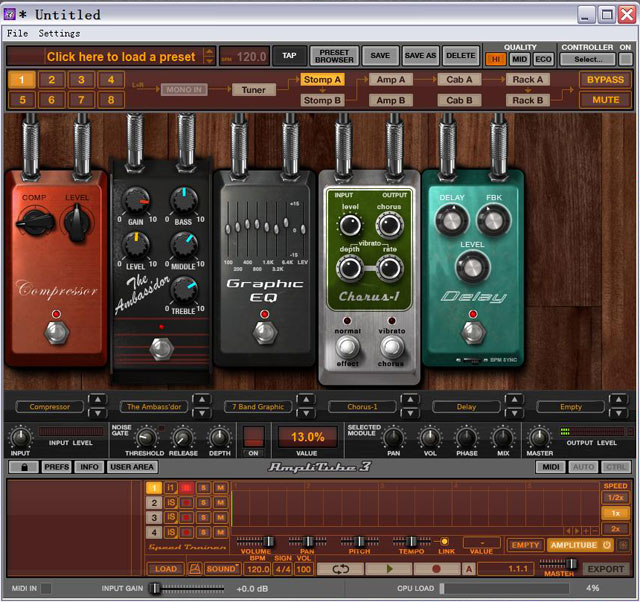Click the Compressor COMP knob
The height and width of the screenshot is (602, 640).
pyautogui.click(x=36, y=222)
